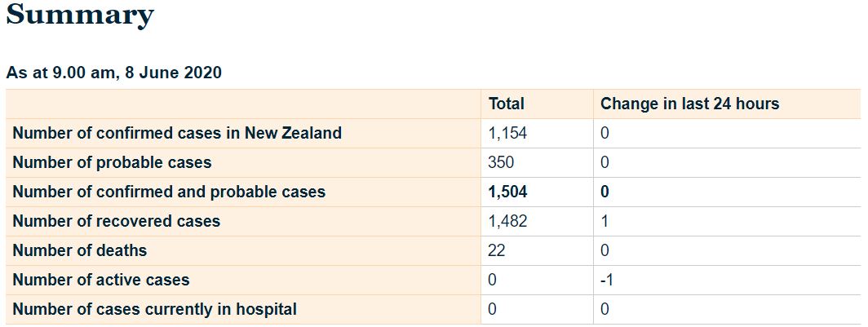Viewport: 868px width, 327px height.
Task: Click the probable cases total 350
Action: click(501, 162)
